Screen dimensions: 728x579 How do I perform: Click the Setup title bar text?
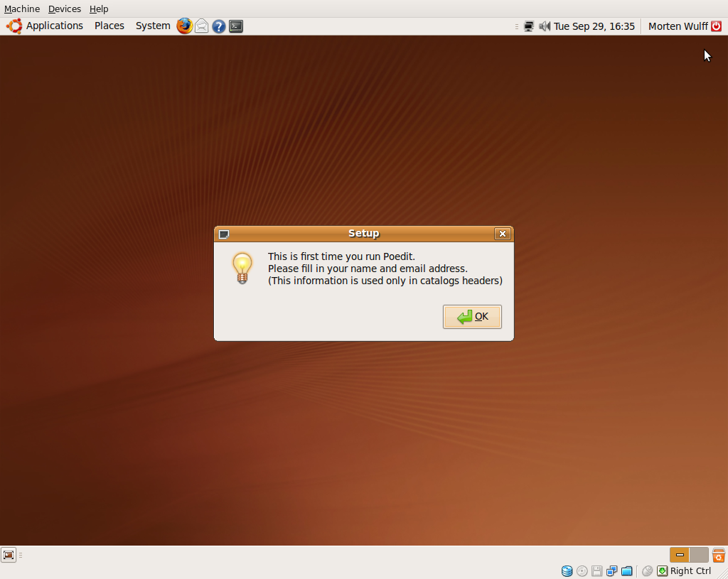coord(364,233)
